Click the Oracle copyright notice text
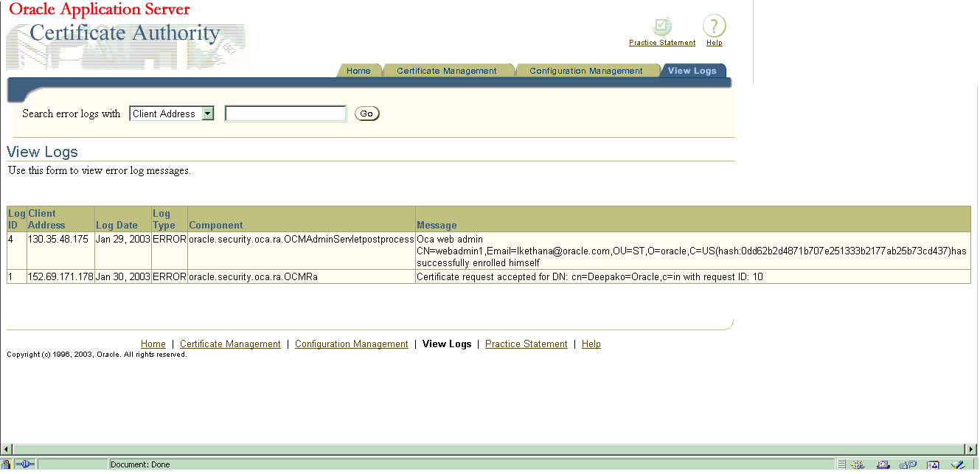Image resolution: width=980 pixels, height=474 pixels. (x=97, y=355)
